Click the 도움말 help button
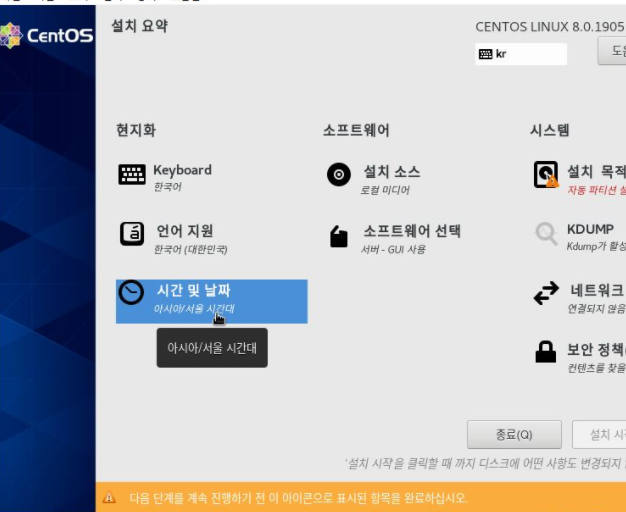 click(x=612, y=51)
